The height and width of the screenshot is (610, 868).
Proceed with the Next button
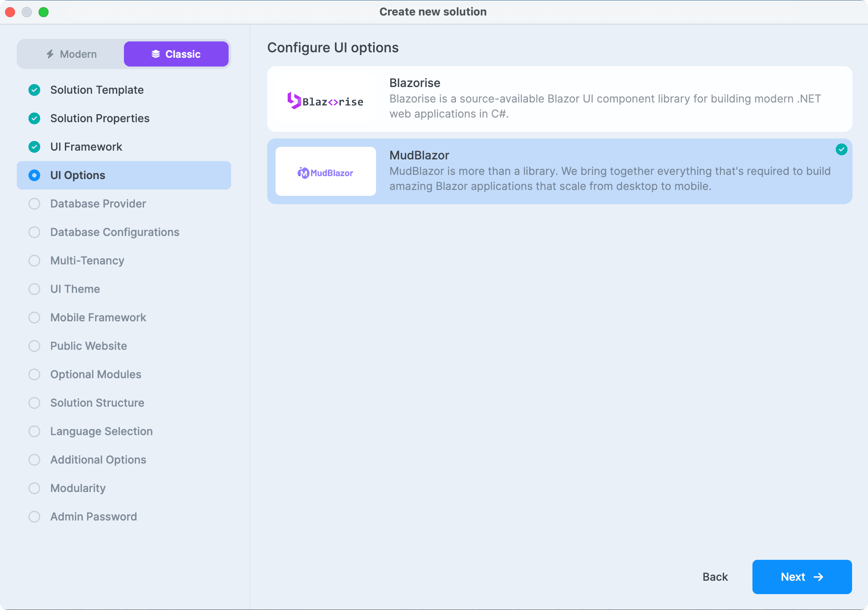802,577
